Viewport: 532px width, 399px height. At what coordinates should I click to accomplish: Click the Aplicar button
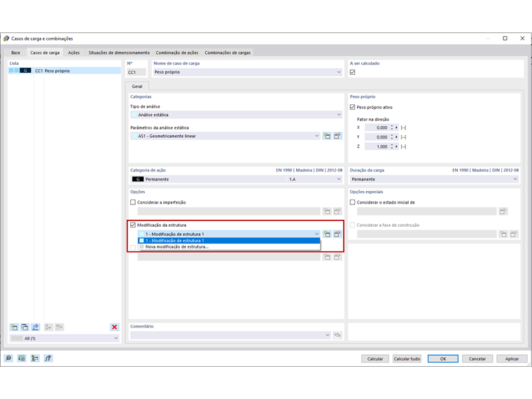pos(512,358)
